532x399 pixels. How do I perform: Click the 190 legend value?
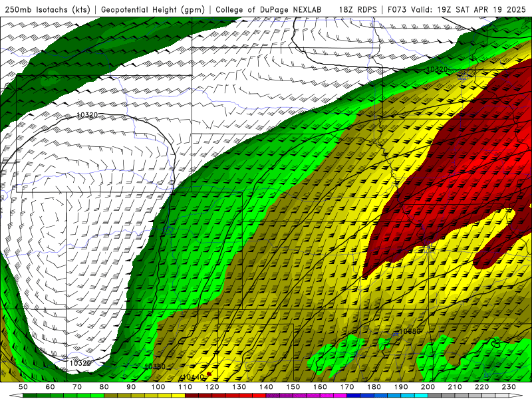pos(401,387)
